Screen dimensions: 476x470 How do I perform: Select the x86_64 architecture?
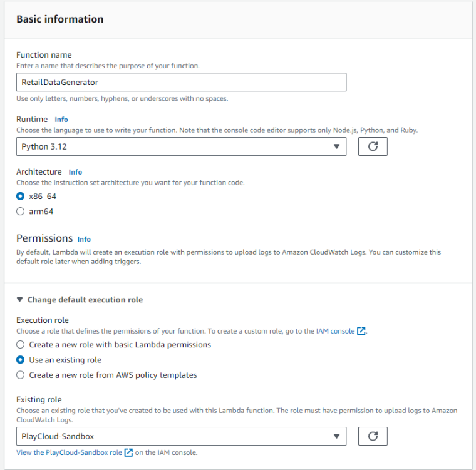(x=21, y=196)
